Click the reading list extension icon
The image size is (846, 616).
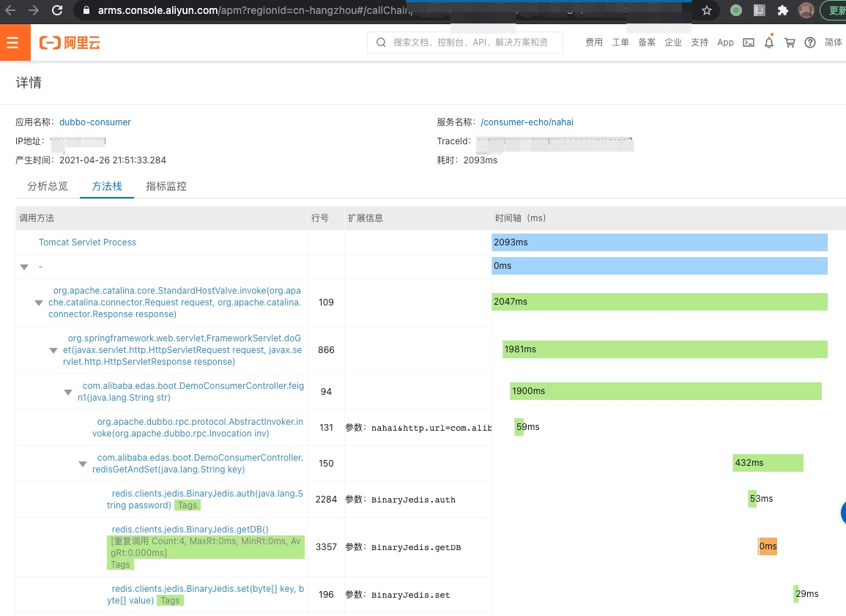click(759, 10)
